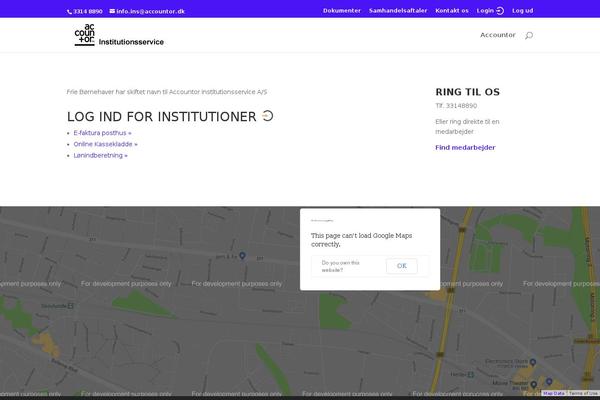Click the Accountor Institutionsservice logo
This screenshot has width=600, height=400.
[119, 35]
